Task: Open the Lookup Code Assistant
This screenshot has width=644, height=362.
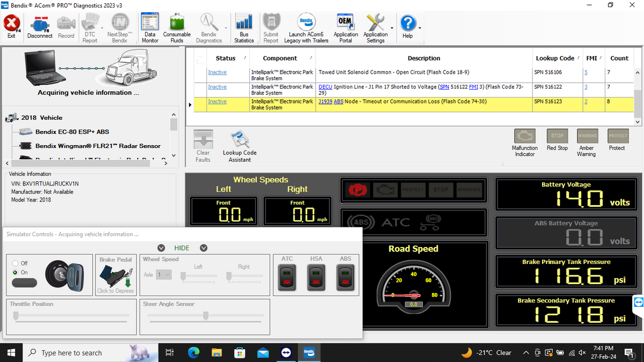Action: tap(240, 143)
